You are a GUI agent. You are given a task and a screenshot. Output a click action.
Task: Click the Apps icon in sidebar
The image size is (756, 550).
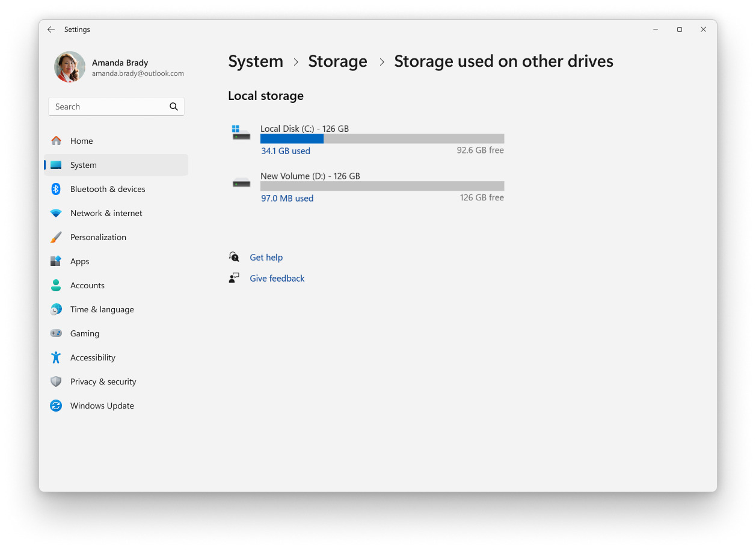click(x=56, y=261)
